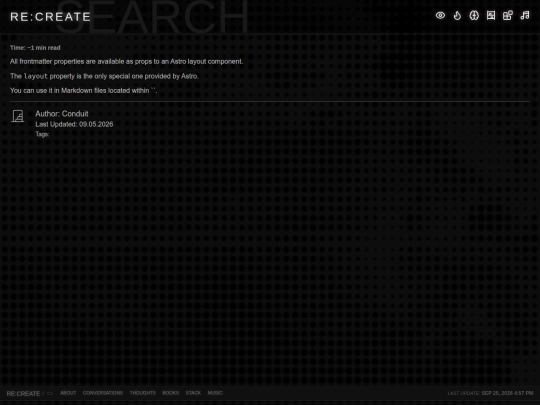
Task: Open the brain icon section
Action: (x=474, y=15)
